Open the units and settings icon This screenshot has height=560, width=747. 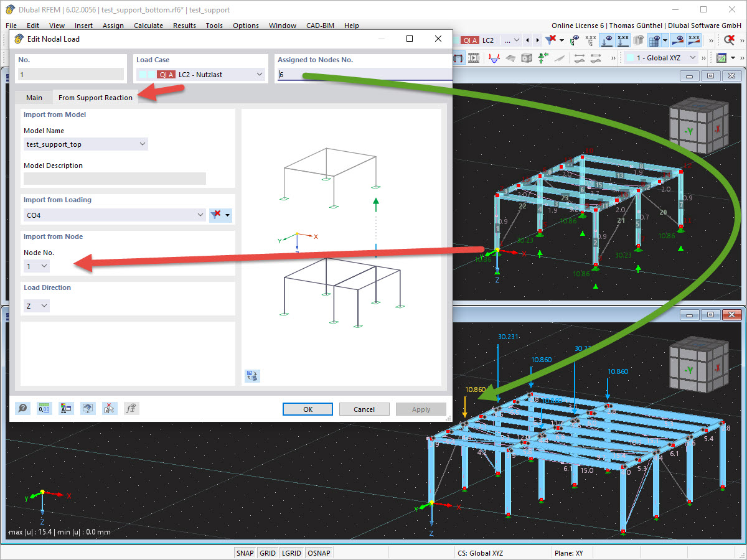click(66, 408)
